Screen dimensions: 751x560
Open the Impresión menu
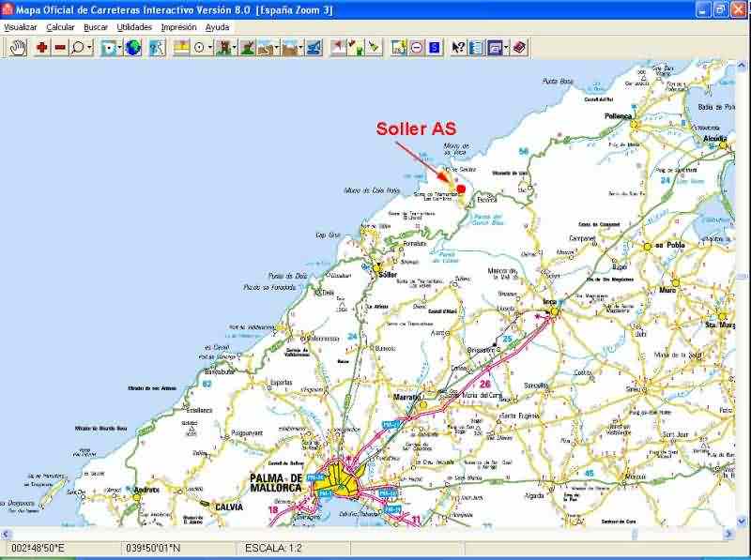pyautogui.click(x=178, y=27)
